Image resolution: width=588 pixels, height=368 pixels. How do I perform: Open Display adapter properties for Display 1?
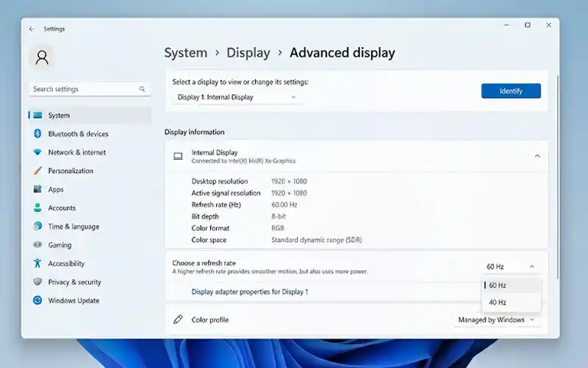click(x=250, y=291)
